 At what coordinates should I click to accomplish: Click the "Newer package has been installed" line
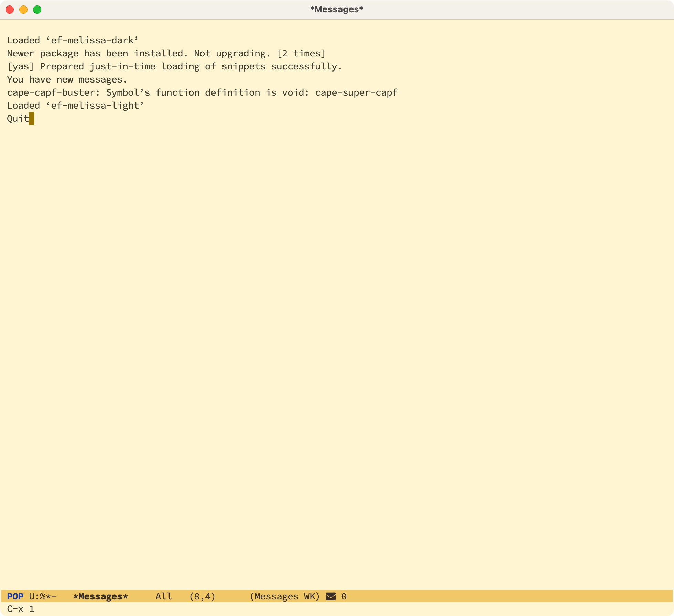(x=166, y=53)
